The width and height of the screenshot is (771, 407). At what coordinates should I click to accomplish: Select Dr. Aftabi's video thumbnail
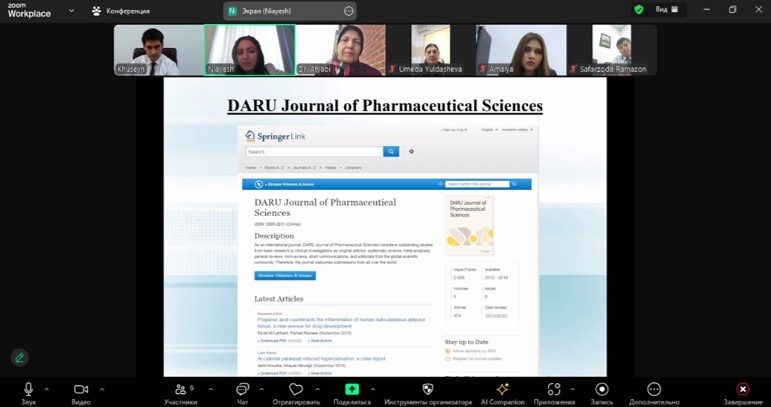pos(340,49)
